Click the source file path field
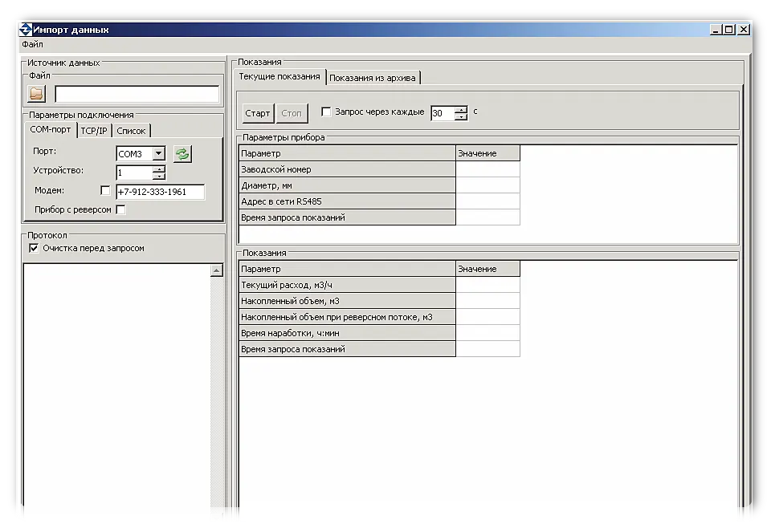 point(137,95)
